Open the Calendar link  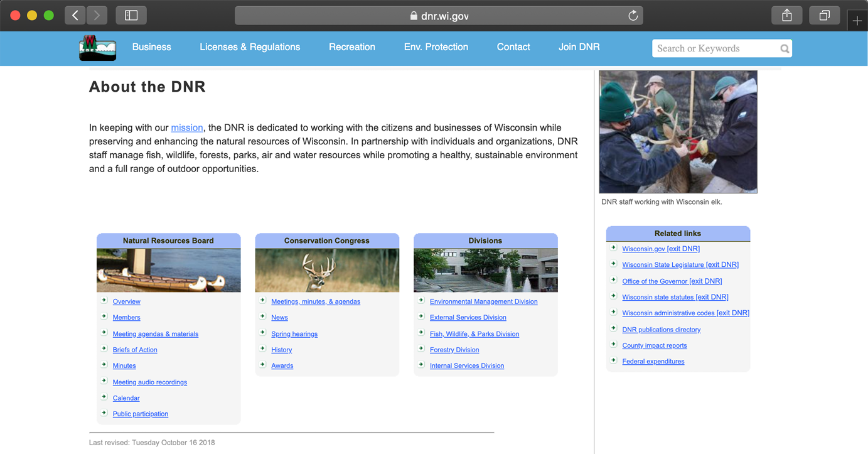pos(126,398)
